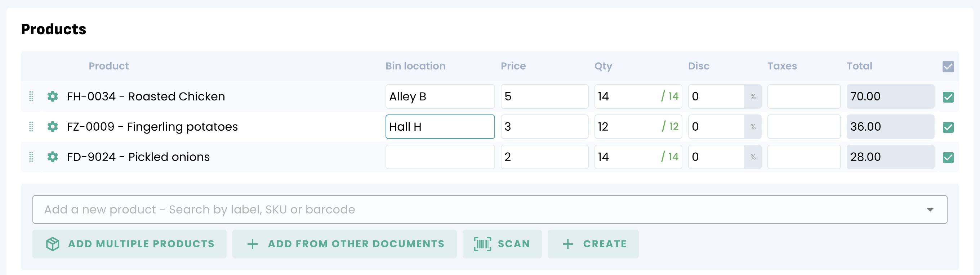
Task: Toggle the select-all checkbox in header
Action: point(948,67)
